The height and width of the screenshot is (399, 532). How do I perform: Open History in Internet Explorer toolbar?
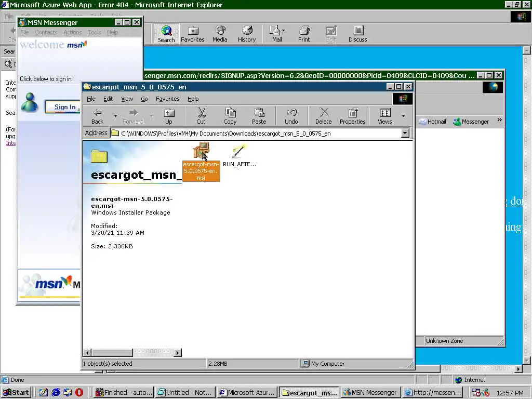click(x=247, y=34)
